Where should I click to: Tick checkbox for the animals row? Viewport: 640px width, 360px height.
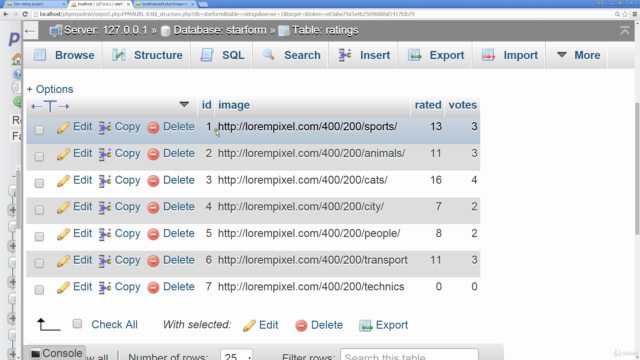(39, 156)
